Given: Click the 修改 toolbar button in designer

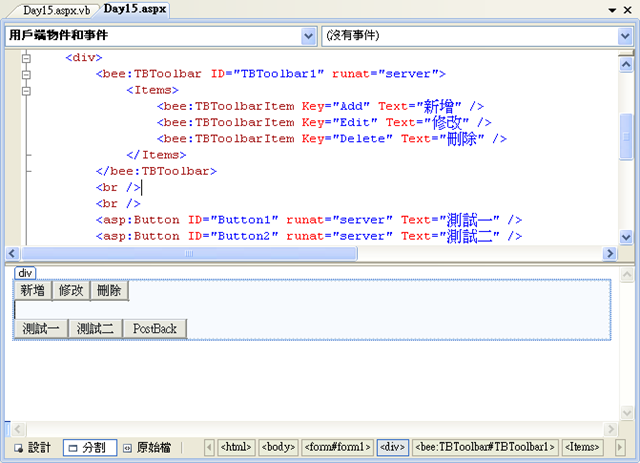Looking at the screenshot, I should (71, 291).
